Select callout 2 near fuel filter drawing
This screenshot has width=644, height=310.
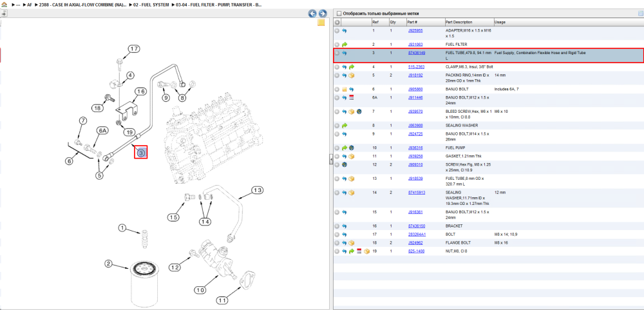point(108,264)
